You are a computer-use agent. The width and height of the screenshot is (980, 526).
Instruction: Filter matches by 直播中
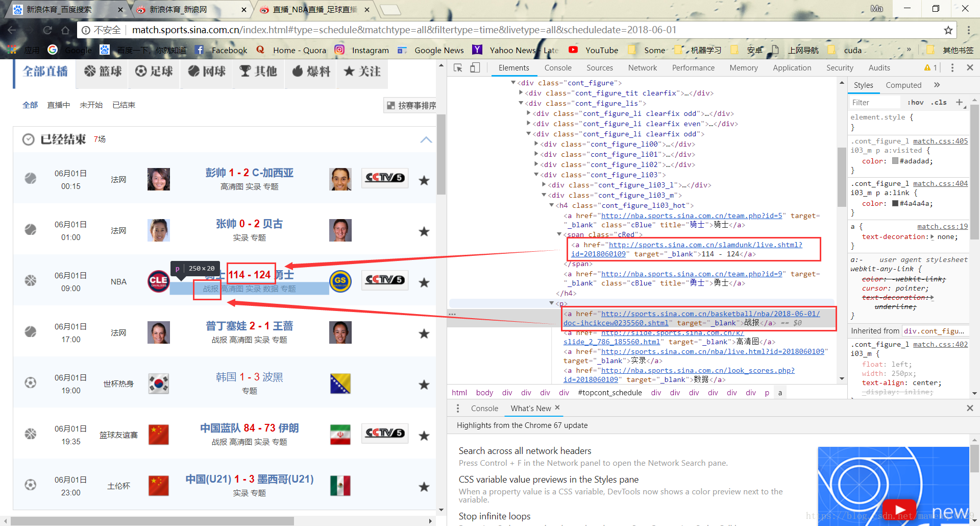click(59, 105)
